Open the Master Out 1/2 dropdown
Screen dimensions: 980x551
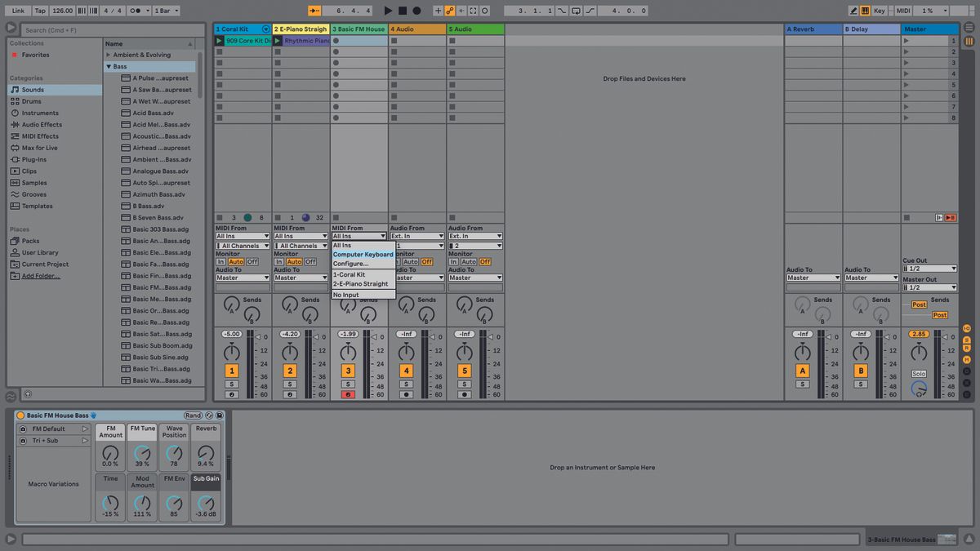pyautogui.click(x=929, y=287)
